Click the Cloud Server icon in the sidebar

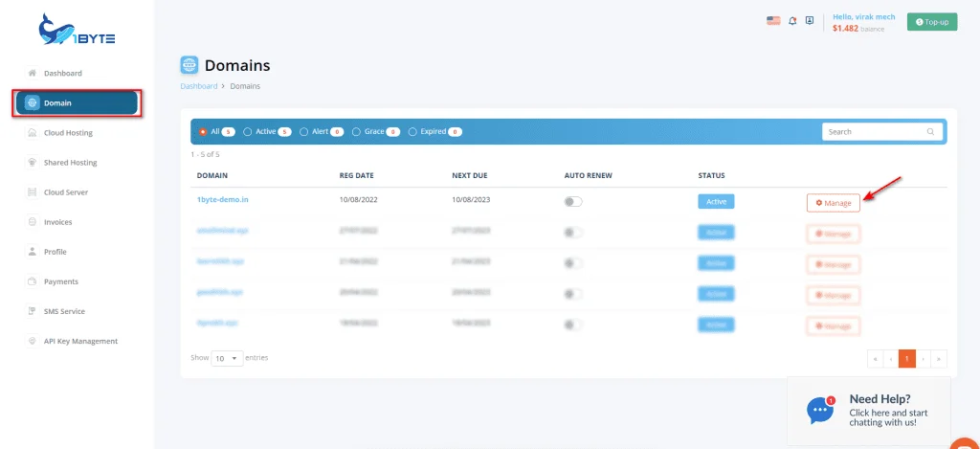[x=32, y=192]
